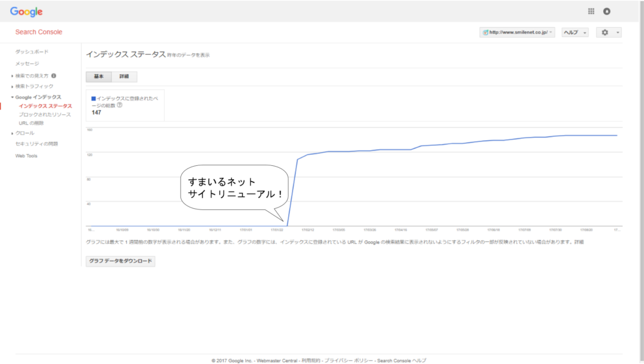Click the 17/01/22 date axis label

click(x=277, y=230)
